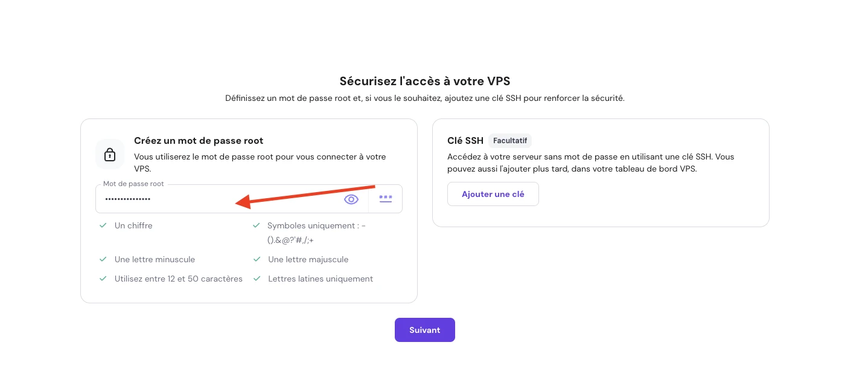This screenshot has height=374, width=868.
Task: Show the root password with the eye icon
Action: pyautogui.click(x=351, y=199)
